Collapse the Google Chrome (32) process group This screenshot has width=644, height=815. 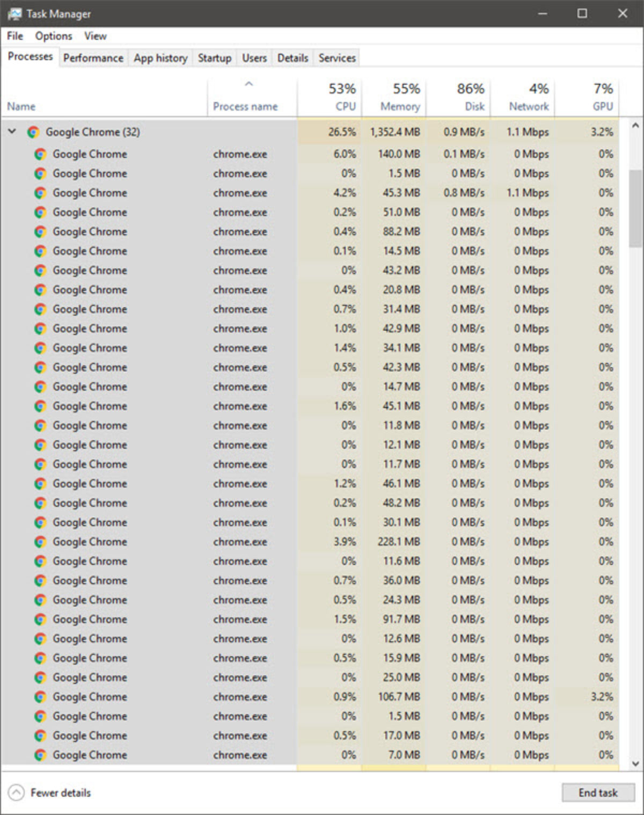point(12,132)
